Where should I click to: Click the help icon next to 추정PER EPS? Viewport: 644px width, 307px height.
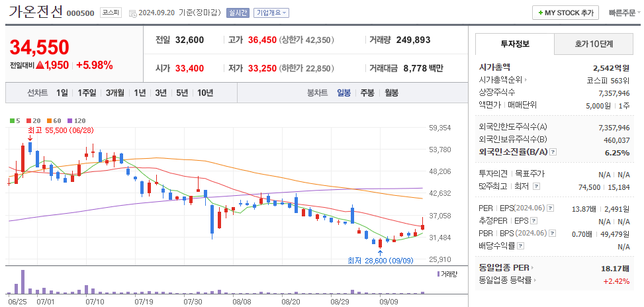533,221
